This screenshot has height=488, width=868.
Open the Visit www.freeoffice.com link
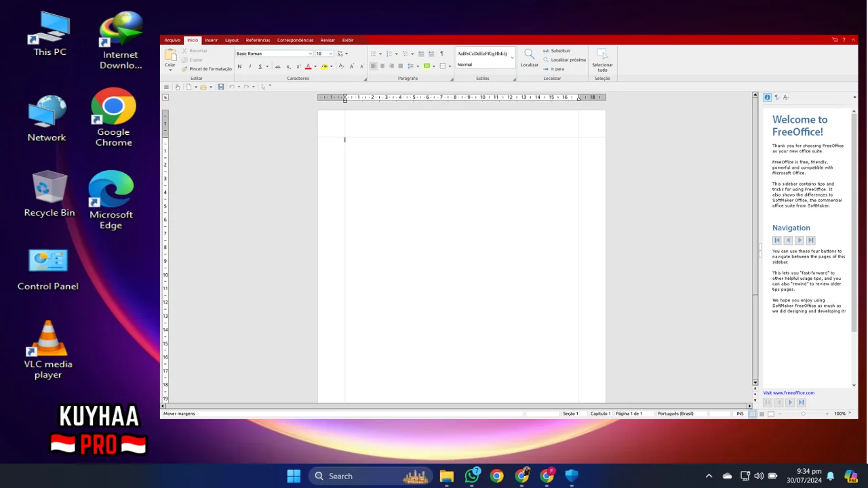[789, 392]
